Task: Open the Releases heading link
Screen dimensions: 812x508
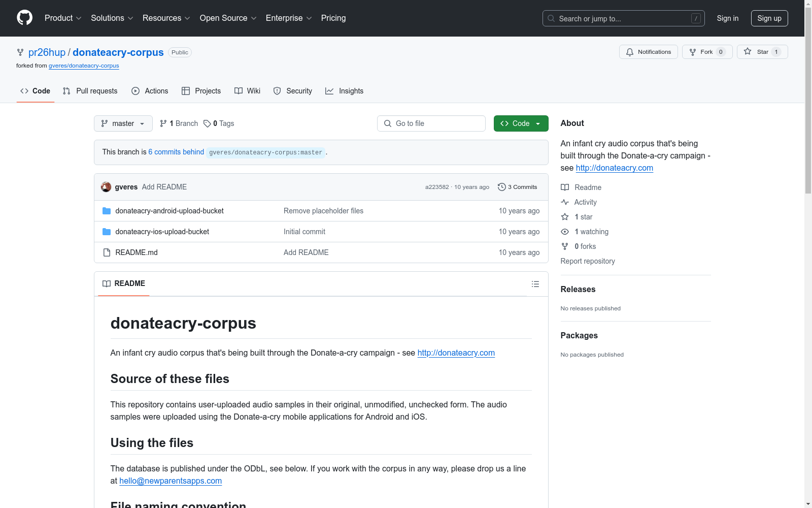Action: (x=578, y=289)
